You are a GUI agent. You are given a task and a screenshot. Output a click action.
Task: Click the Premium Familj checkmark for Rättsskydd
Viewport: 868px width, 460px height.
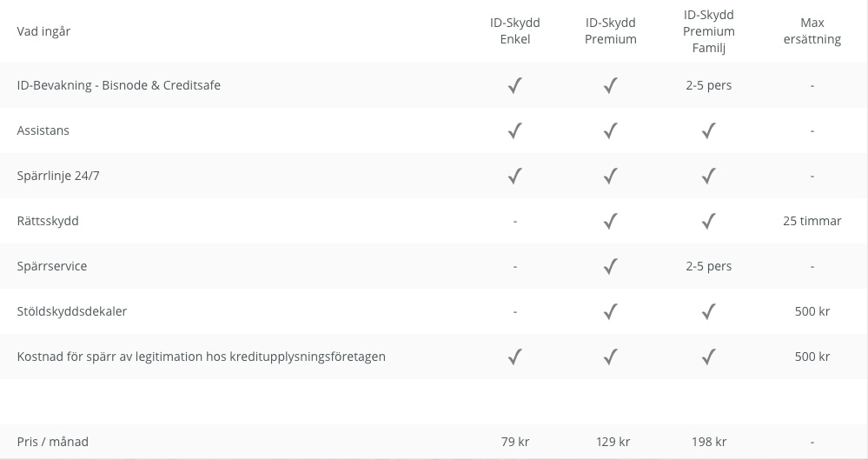(708, 221)
